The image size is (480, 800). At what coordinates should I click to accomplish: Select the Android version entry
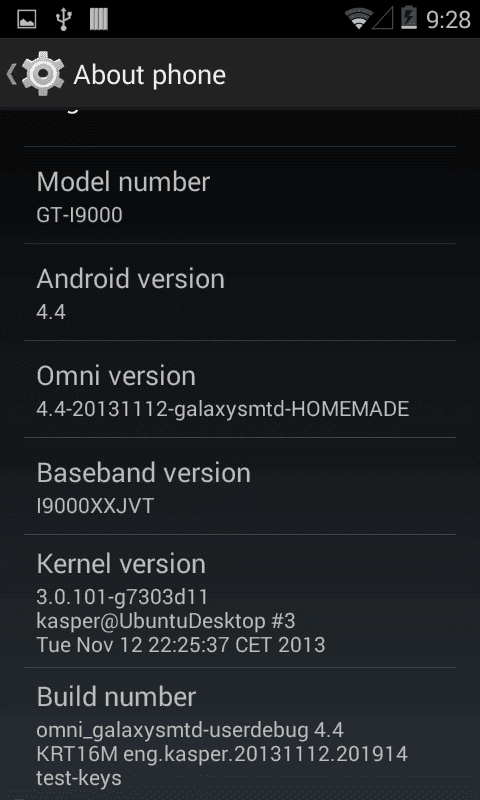pyautogui.click(x=240, y=292)
